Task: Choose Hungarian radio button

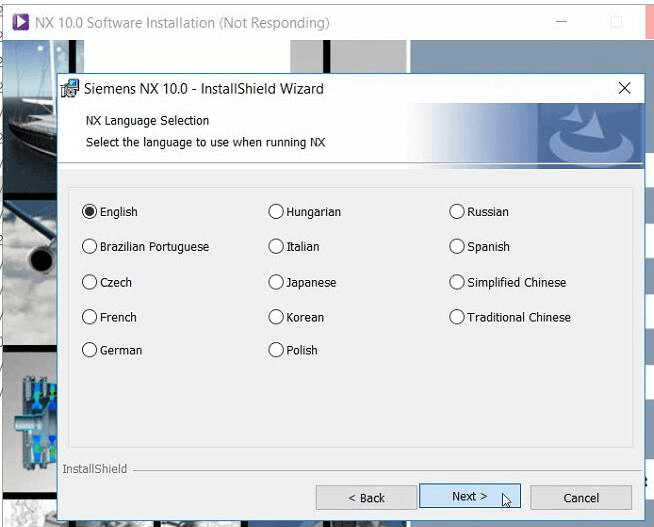Action: [276, 212]
